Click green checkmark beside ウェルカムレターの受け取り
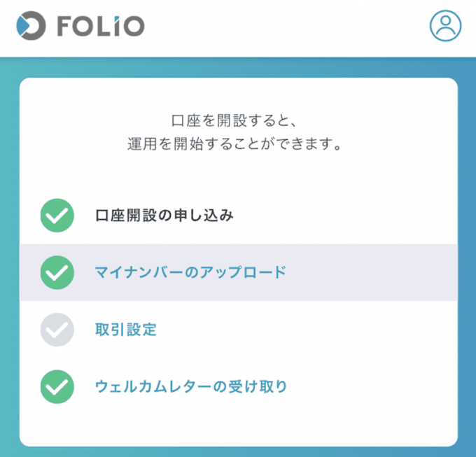Viewport: 476px width, 457px height. 57,386
